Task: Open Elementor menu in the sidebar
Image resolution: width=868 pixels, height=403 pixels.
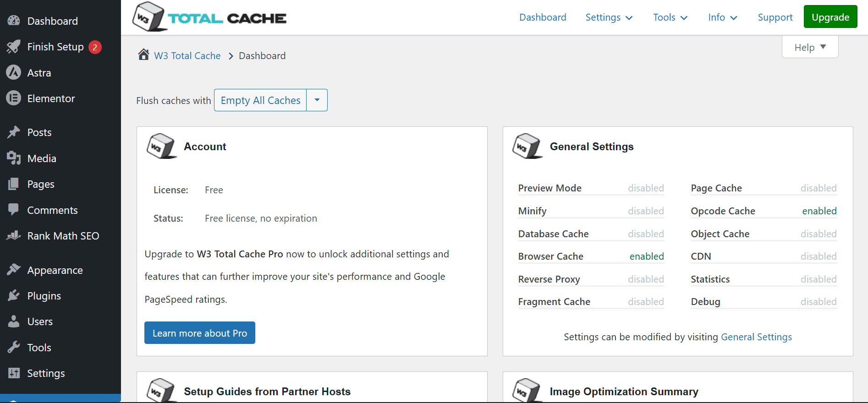Action: (51, 98)
